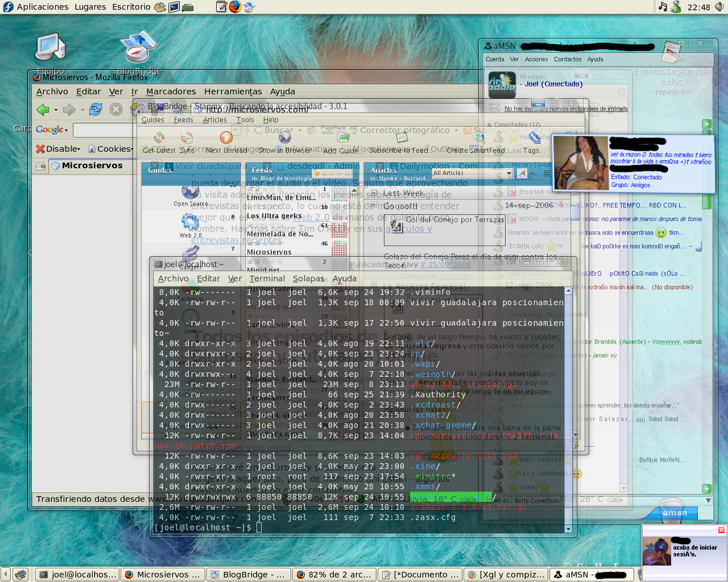Open the Contactos menu in aMSN

[568, 59]
